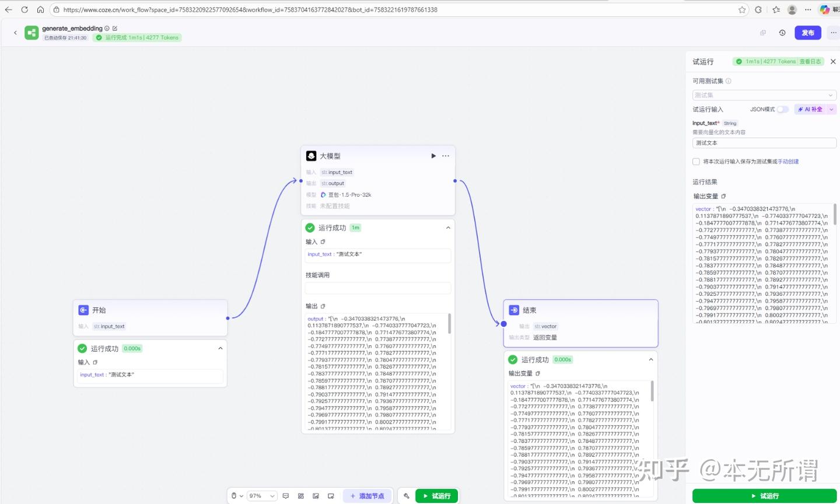Viewport: 840px width, 504px height.
Task: Open the comment tool in bottom toolbar
Action: (285, 495)
